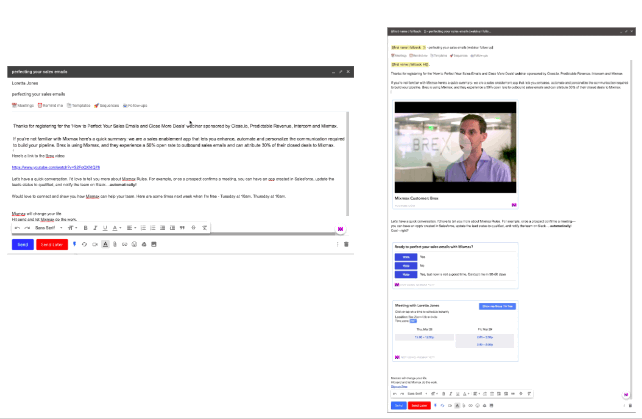642x419 pixels.
Task: Open Meetings in the left compose window
Action: [23, 106]
